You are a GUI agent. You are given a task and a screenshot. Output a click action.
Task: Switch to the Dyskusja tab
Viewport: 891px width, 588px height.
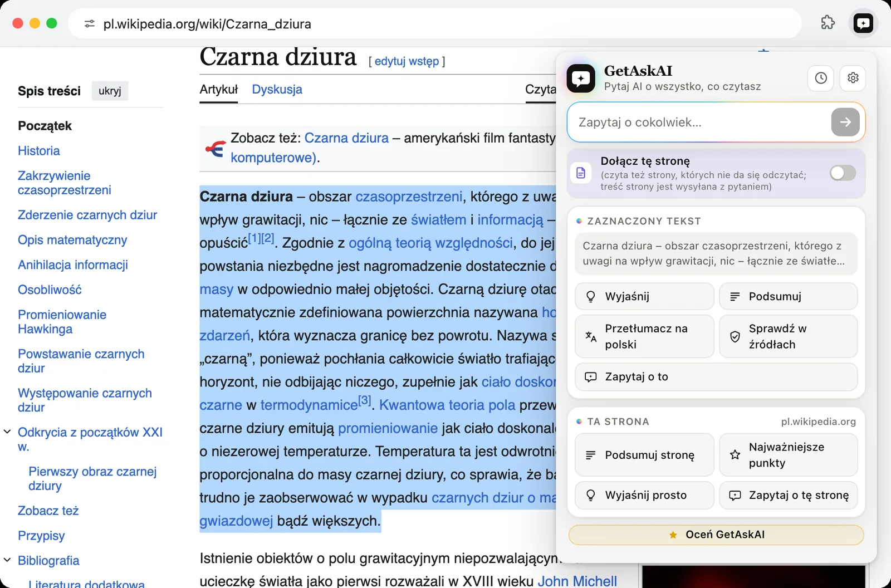(277, 90)
